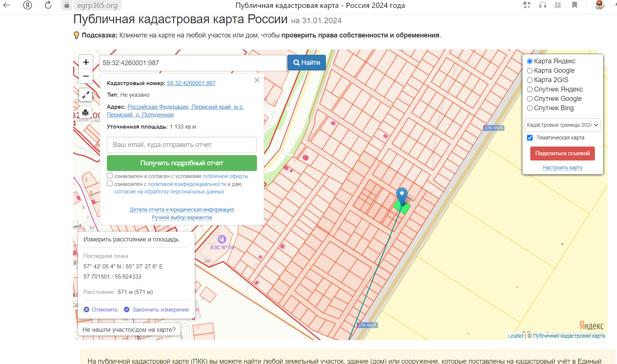Open the Ручной выбор вариантов link
The width and height of the screenshot is (617, 364).
tap(182, 217)
